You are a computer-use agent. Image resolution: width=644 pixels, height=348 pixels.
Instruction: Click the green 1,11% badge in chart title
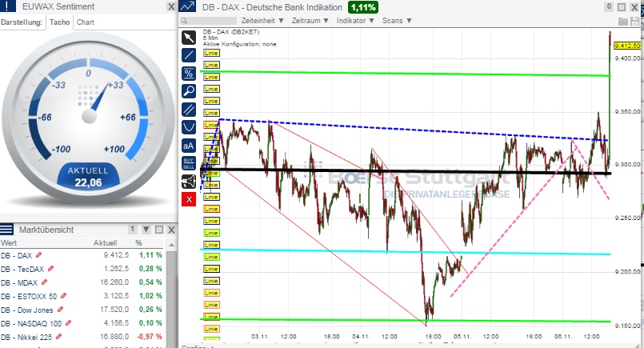(x=363, y=7)
